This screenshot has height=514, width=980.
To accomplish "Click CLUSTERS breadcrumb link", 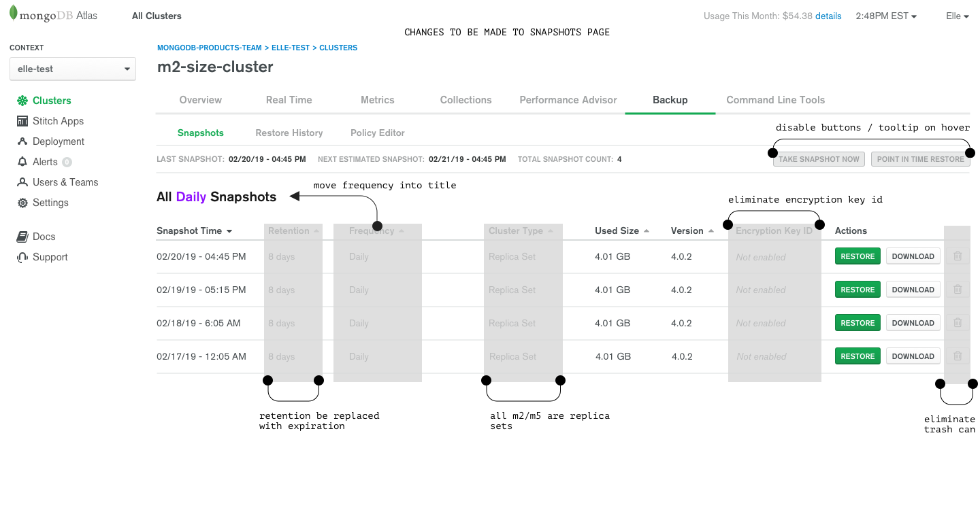I will pos(338,48).
